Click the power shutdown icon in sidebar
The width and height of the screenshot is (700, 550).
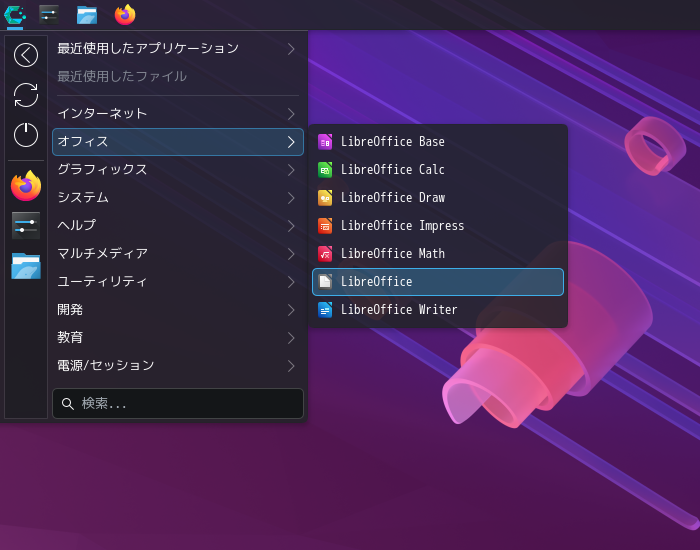[26, 135]
